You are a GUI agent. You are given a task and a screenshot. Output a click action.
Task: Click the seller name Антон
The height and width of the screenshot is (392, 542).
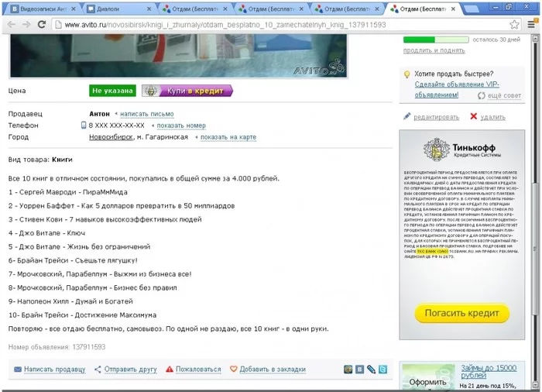[x=100, y=114]
